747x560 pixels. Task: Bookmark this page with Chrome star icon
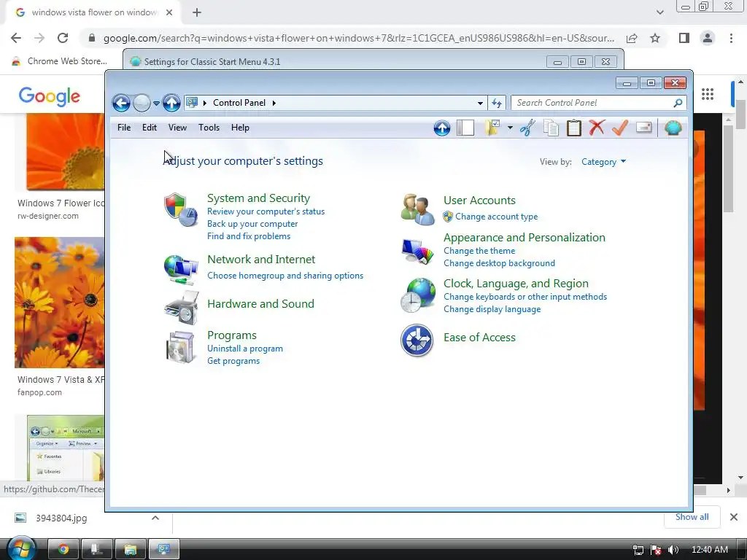(655, 38)
